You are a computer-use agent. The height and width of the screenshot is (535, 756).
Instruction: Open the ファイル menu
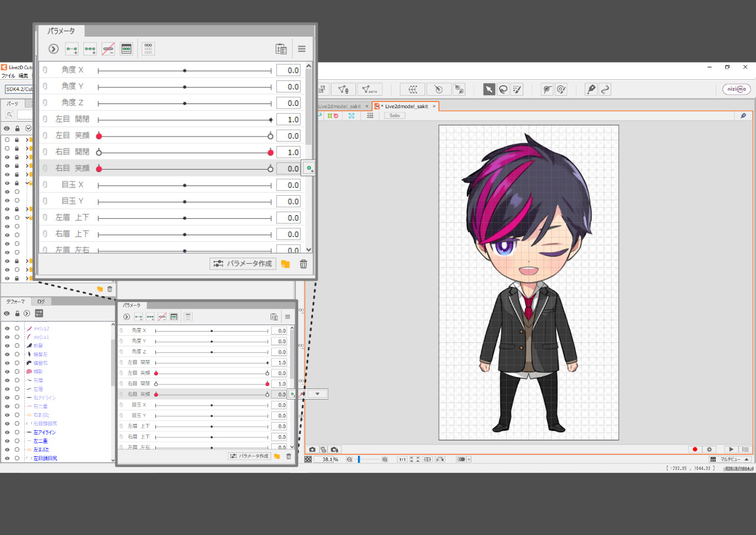pyautogui.click(x=8, y=76)
